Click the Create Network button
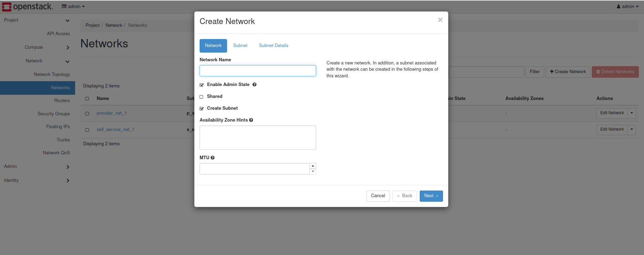The image size is (644, 255). (x=568, y=72)
